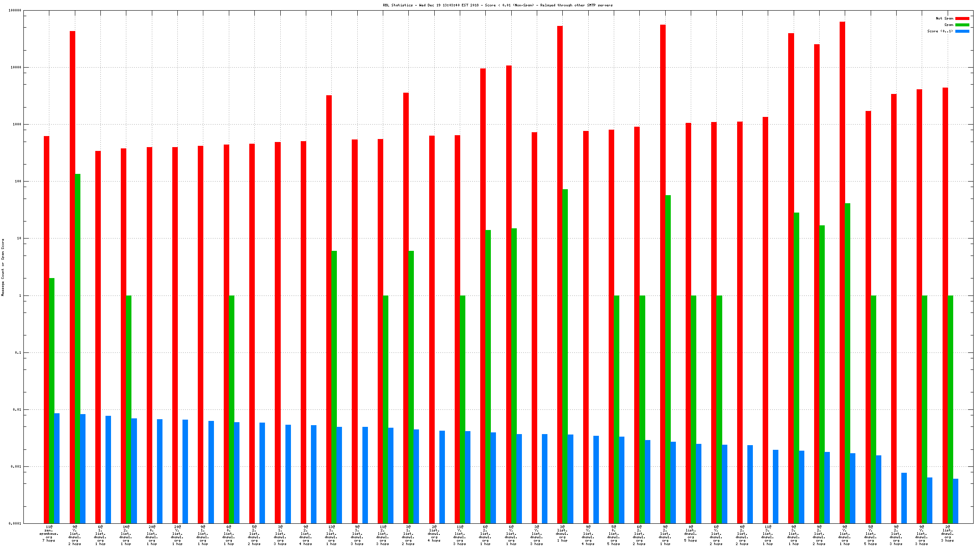The image size is (980, 551).
Task: Click the 2@ list.dnswl.org 4 hops label
Action: click(434, 534)
